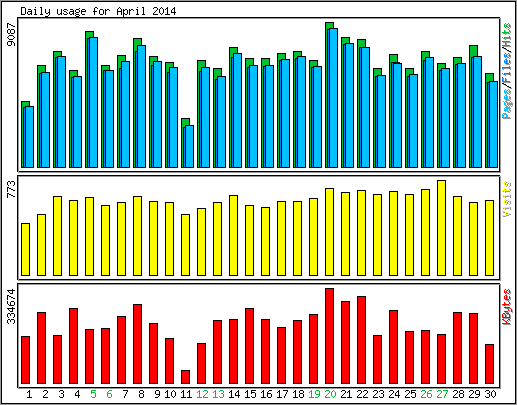Click the red KBytes bar for day 2
The image size is (517, 405).
click(41, 348)
